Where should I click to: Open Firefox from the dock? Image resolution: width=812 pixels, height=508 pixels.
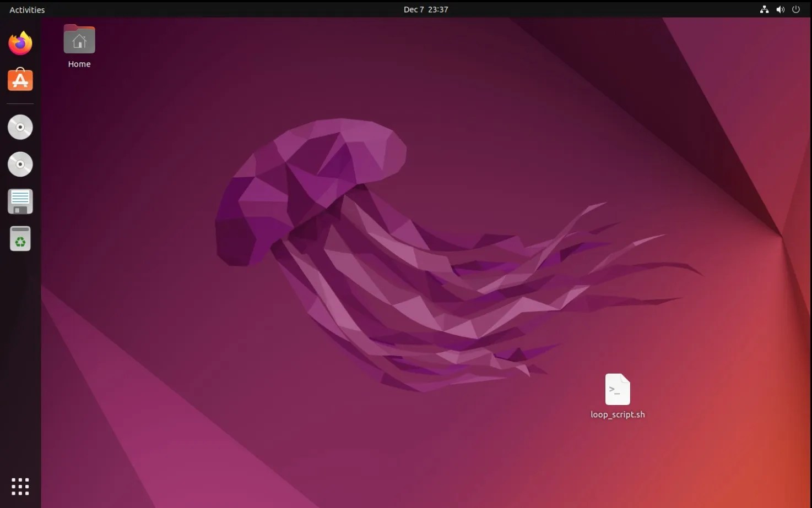coord(20,43)
